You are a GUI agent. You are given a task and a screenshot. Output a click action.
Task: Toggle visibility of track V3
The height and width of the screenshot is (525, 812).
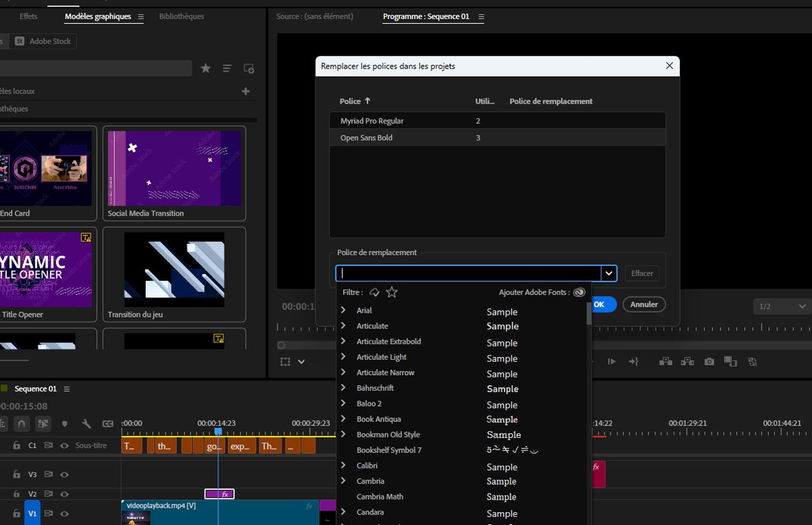point(65,474)
